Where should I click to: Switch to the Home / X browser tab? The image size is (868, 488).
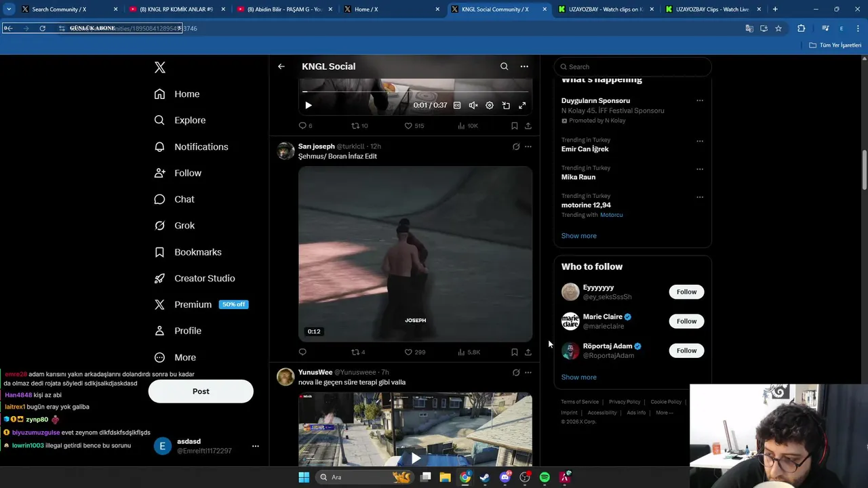click(391, 9)
